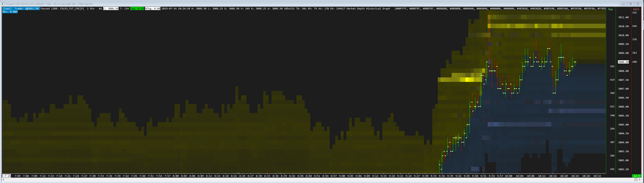
Task: Click the 3005.50 price level
Action: [x=623, y=116]
